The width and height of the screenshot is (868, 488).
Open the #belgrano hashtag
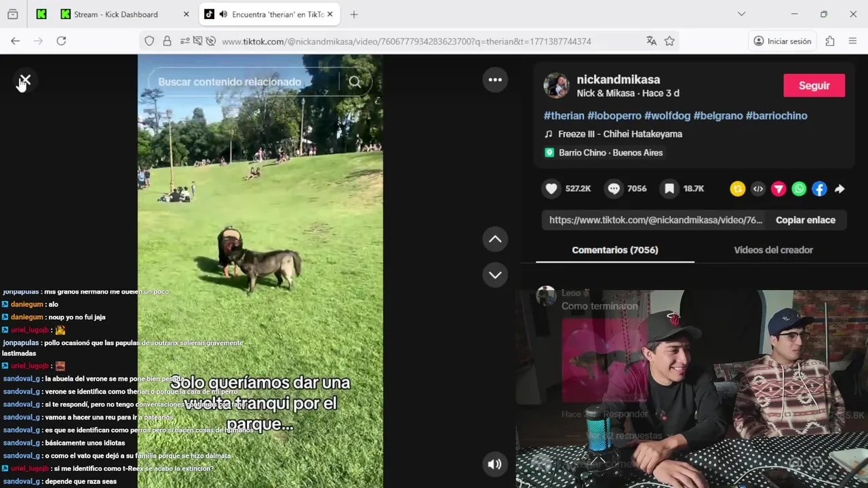click(x=718, y=116)
